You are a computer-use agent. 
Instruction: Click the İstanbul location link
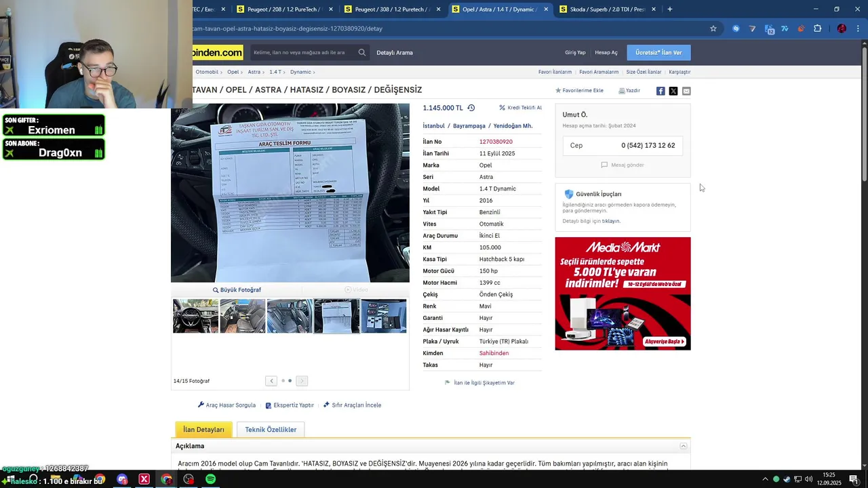point(434,126)
